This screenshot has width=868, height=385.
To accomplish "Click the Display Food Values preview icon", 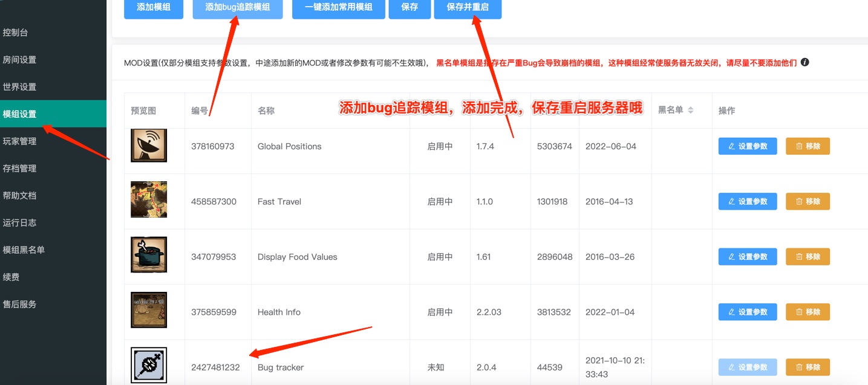I will click(x=149, y=256).
